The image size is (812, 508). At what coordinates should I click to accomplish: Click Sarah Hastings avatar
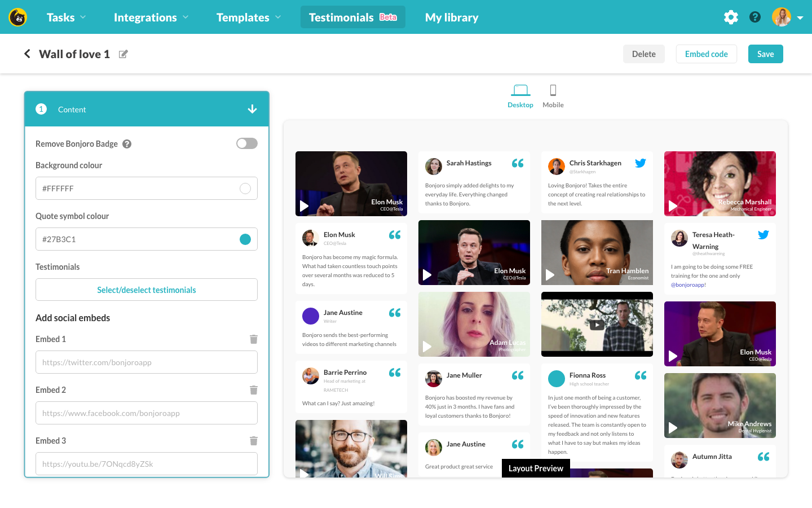coord(434,167)
